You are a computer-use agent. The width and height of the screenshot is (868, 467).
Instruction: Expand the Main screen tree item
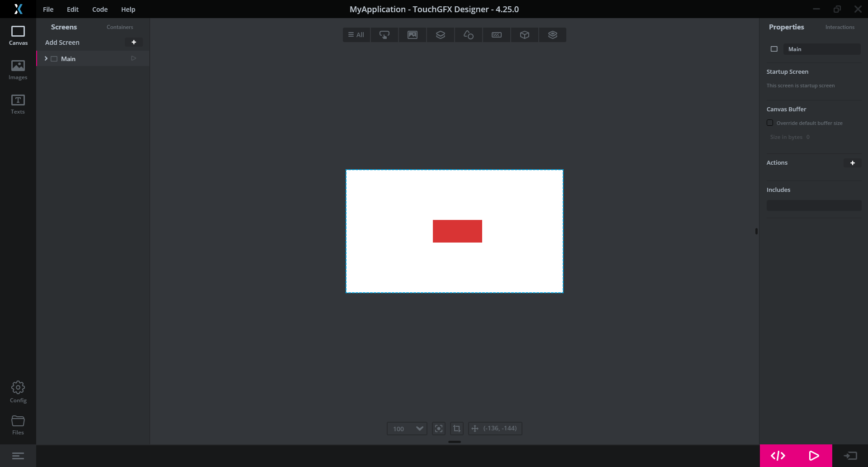[x=45, y=58]
